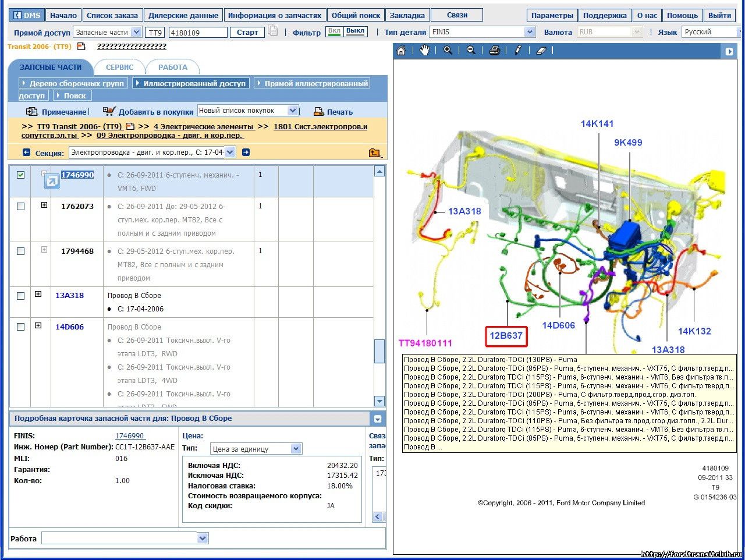This screenshot has height=560, width=745.
Task: Open Дилерские данные menu
Action: coord(183,15)
